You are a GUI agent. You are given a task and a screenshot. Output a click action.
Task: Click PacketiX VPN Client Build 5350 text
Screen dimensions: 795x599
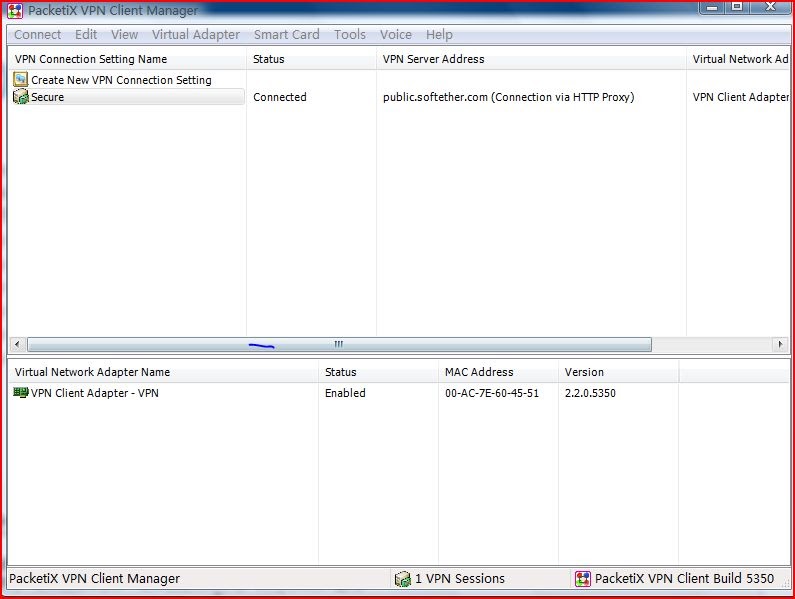coord(684,579)
